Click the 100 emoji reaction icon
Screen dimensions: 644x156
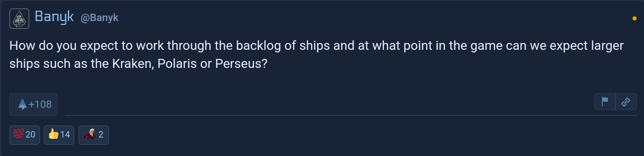pos(19,135)
